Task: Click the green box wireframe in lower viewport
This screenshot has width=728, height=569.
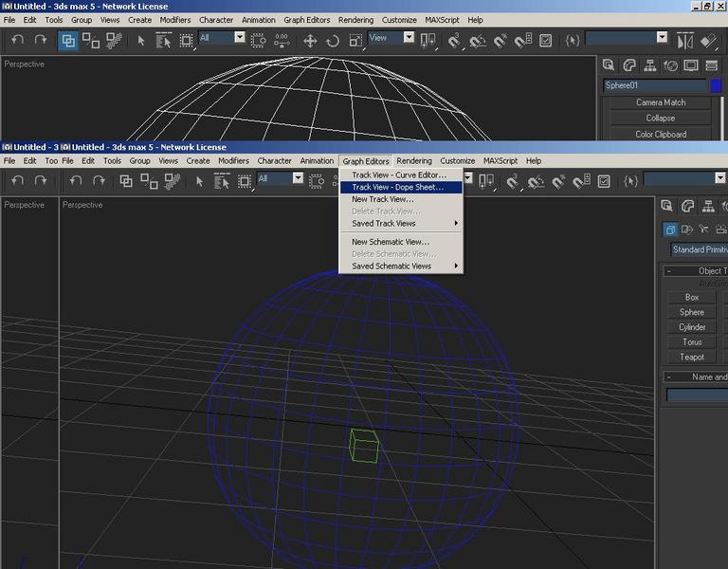Action: click(364, 446)
